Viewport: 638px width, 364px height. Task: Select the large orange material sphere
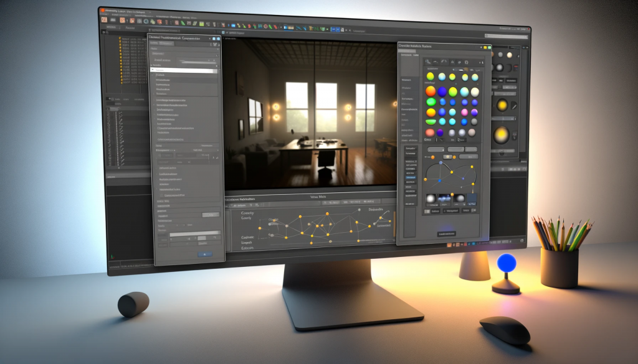pos(431,91)
